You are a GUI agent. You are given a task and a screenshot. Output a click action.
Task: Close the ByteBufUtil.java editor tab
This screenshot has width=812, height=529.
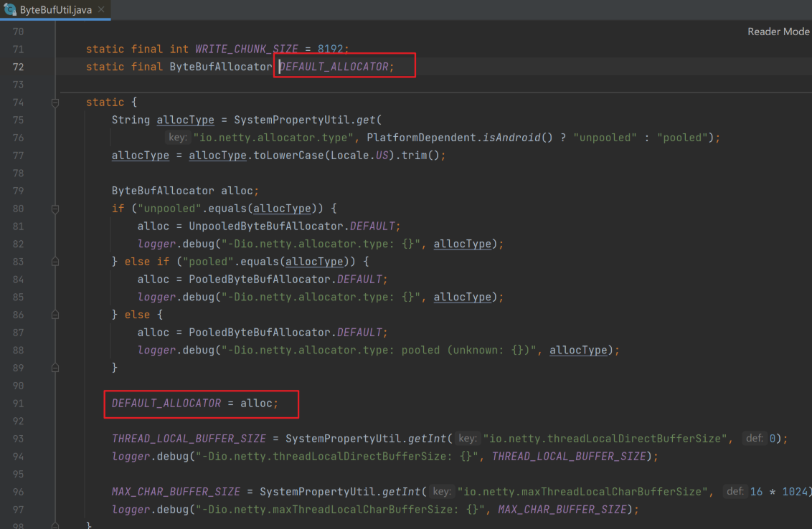100,10
